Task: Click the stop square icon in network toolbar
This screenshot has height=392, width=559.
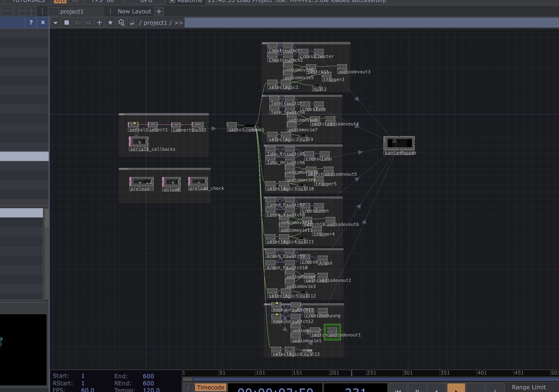Action: pyautogui.click(x=66, y=22)
